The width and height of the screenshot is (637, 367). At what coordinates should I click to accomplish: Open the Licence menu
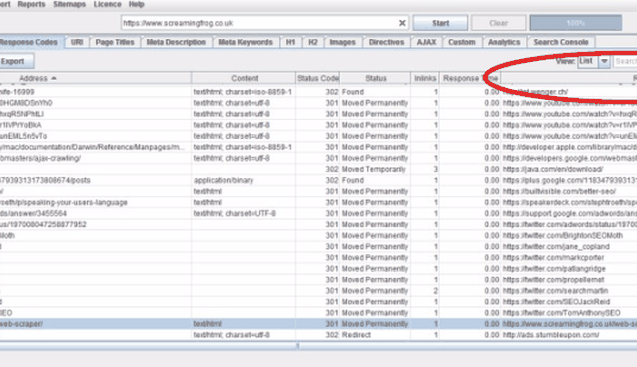pos(107,4)
